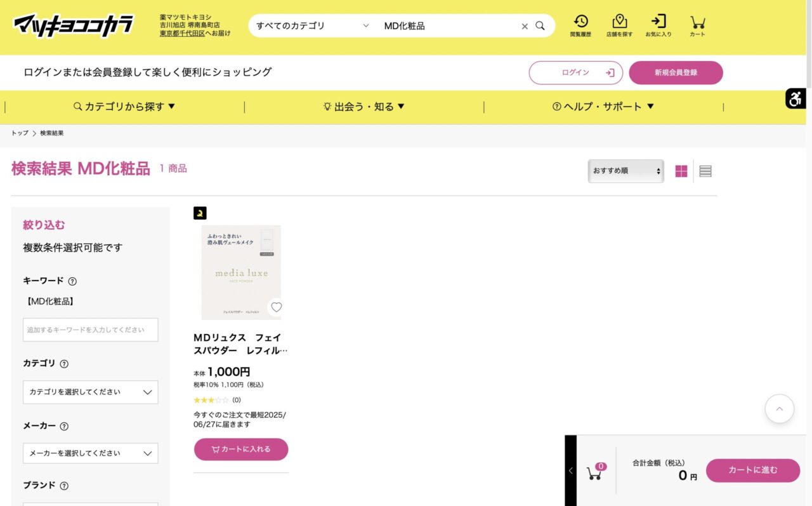812x506 pixels.
Task: Click カートに入れる button
Action: [241, 449]
